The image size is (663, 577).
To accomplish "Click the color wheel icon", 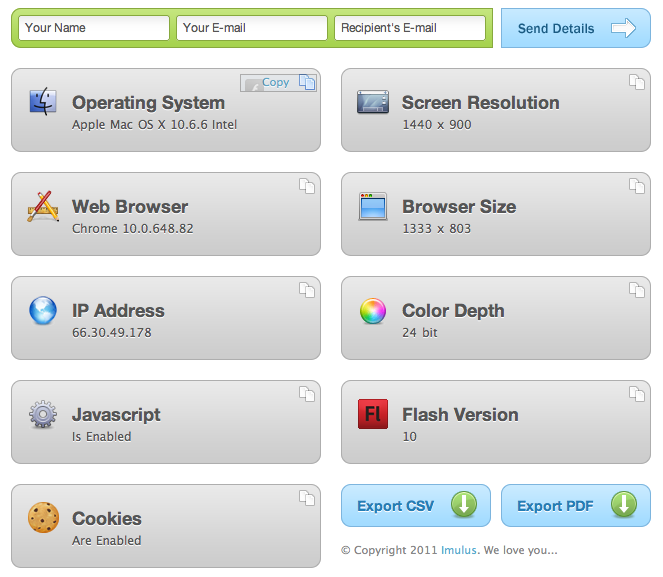I will coord(373,311).
